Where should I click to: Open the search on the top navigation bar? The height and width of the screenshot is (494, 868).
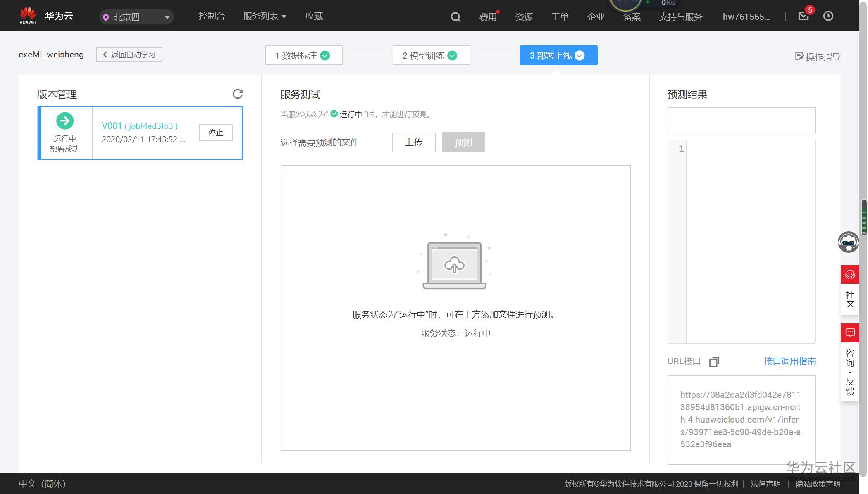[x=455, y=17]
